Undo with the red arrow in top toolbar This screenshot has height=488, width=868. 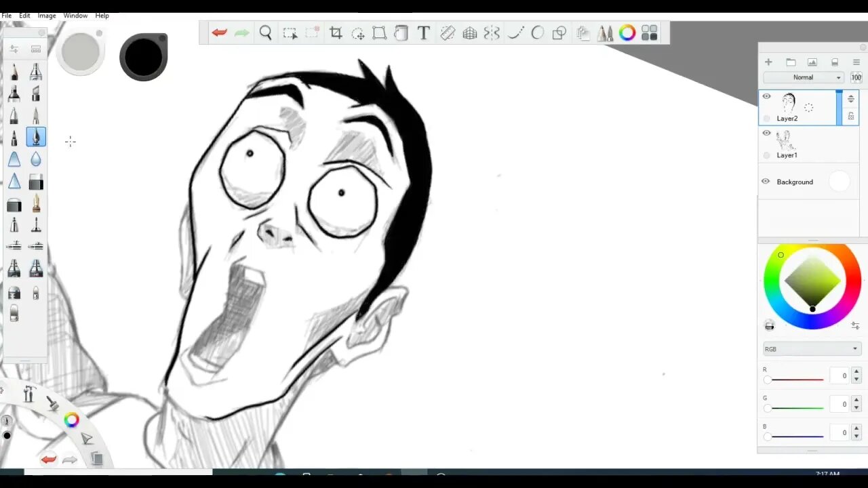(219, 33)
